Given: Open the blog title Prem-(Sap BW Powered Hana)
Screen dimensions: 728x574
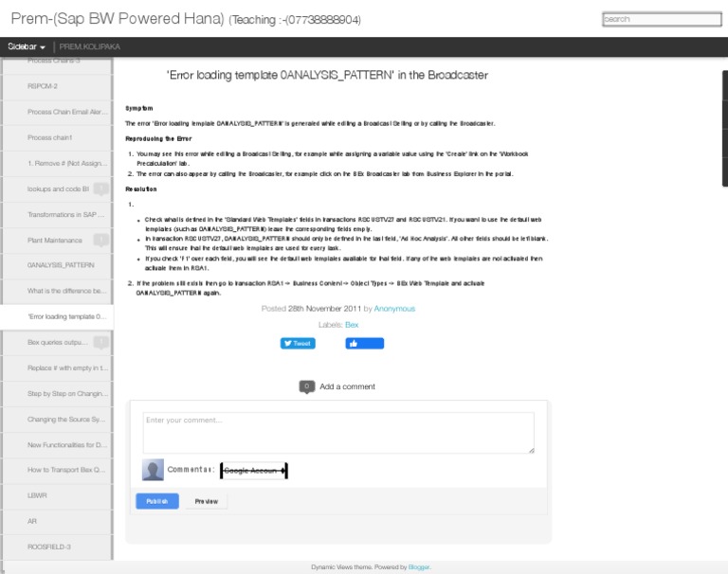Looking at the screenshot, I should pyautogui.click(x=118, y=19).
